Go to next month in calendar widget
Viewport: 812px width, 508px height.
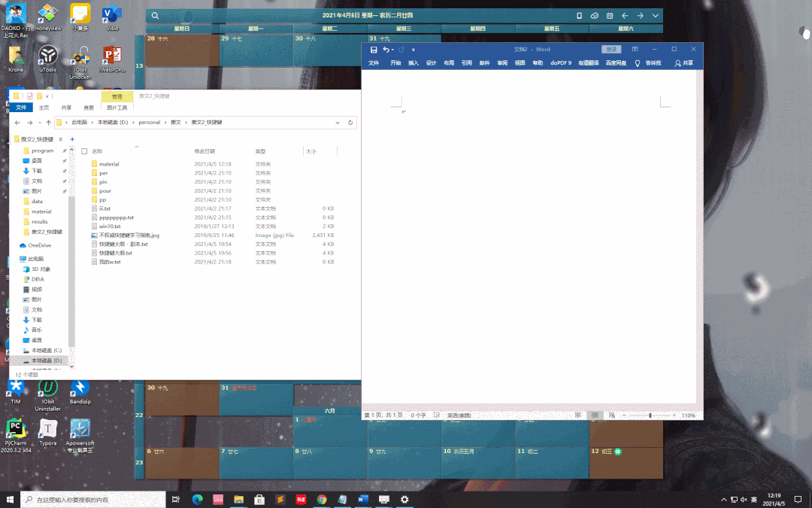(x=640, y=16)
